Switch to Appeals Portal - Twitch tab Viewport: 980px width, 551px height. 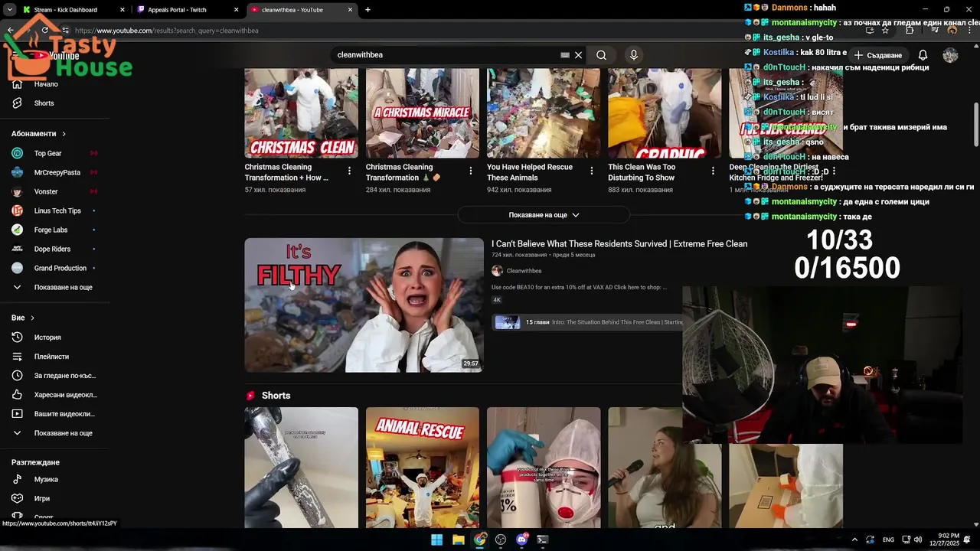click(177, 10)
